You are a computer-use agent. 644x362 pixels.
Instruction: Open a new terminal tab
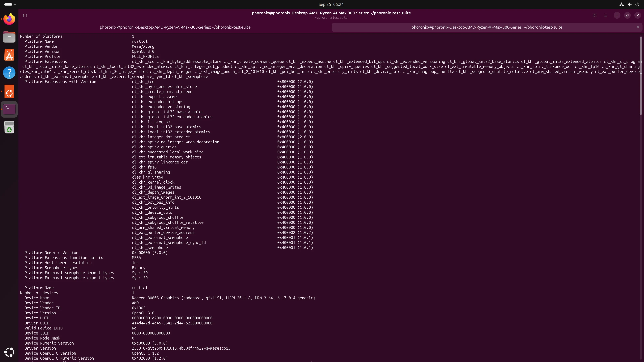[x=25, y=15]
